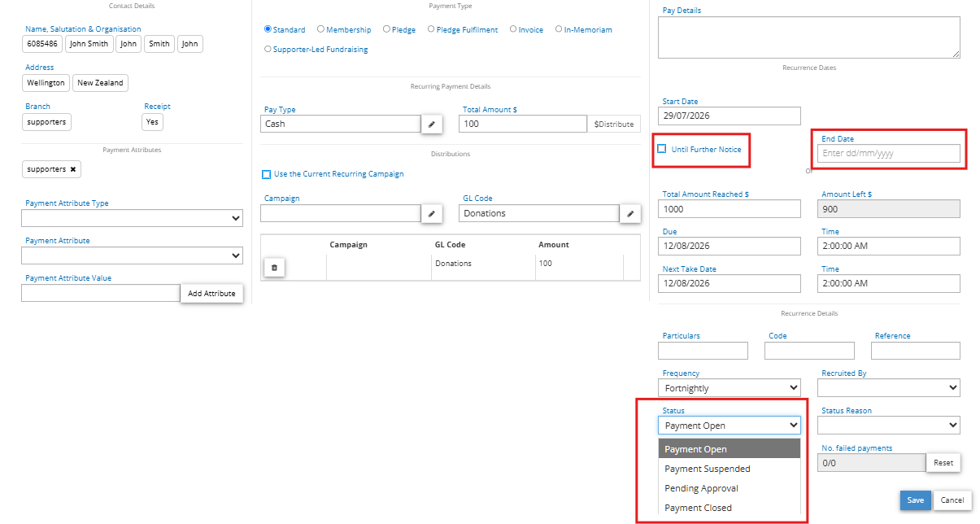Focus the Pay Details text area

click(809, 37)
